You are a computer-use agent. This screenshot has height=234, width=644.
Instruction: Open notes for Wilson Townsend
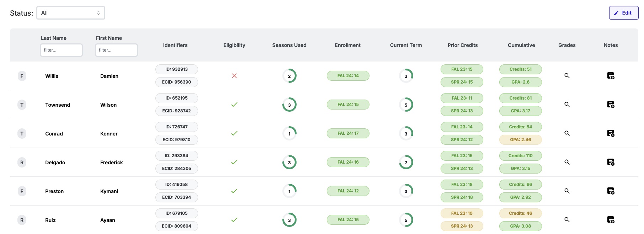611,105
